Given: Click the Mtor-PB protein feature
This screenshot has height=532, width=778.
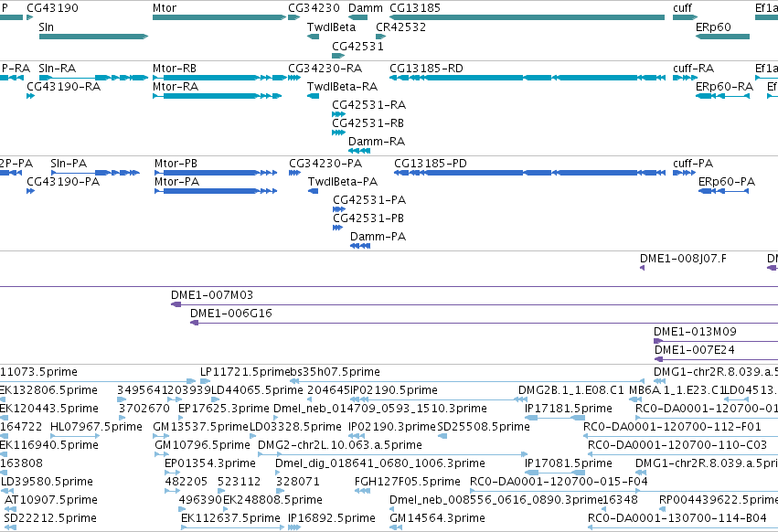Looking at the screenshot, I should (x=216, y=173).
